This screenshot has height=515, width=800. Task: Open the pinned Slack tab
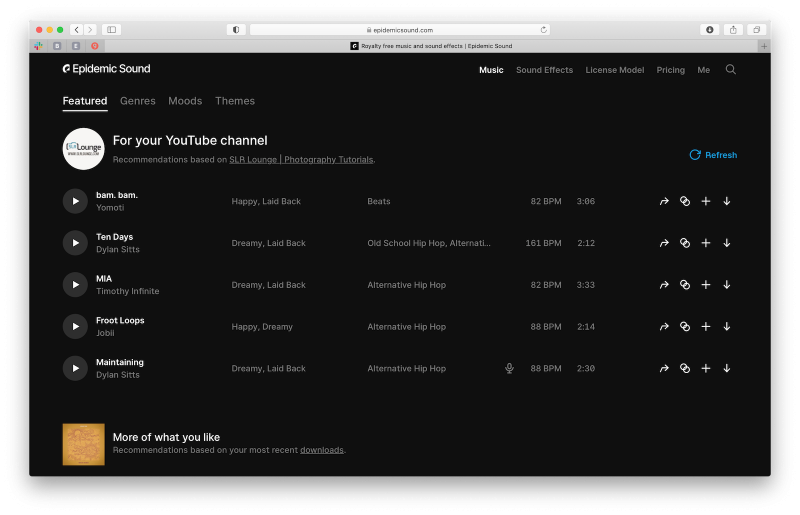[x=38, y=46]
